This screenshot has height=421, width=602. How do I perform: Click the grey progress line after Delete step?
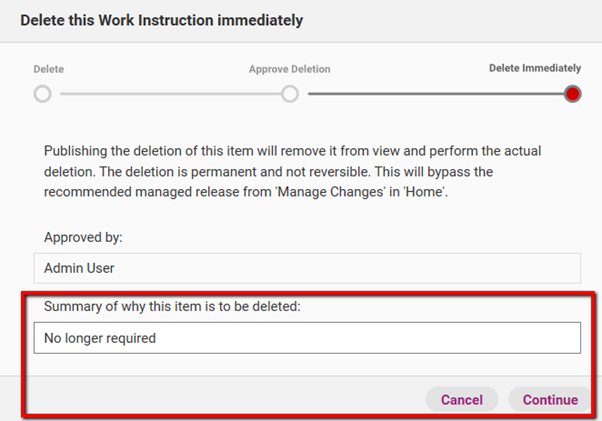(x=170, y=94)
